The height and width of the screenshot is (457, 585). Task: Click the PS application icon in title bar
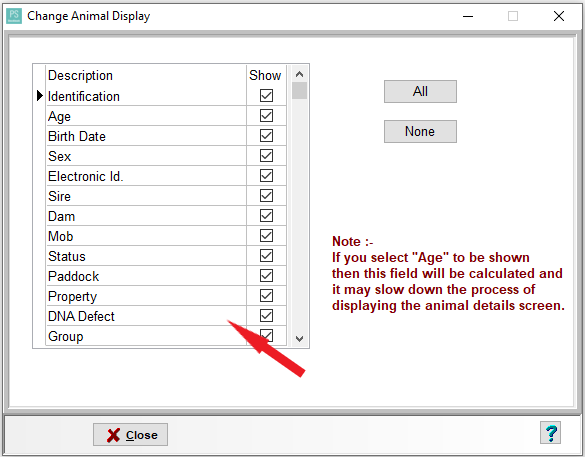[14, 16]
